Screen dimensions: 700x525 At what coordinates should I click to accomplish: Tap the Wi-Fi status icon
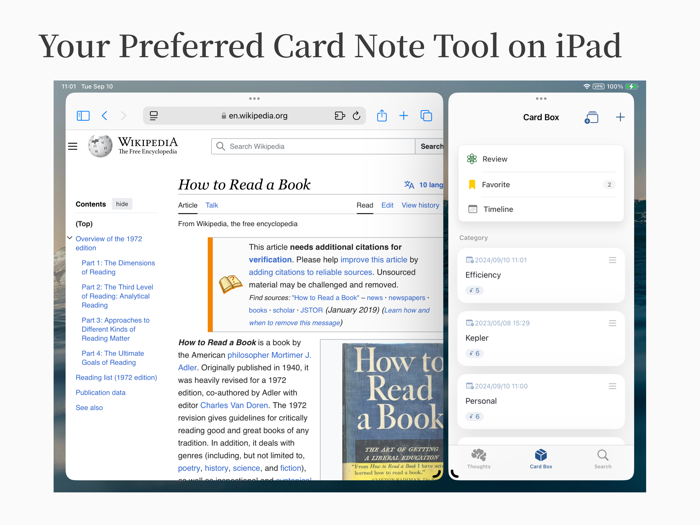coord(587,86)
